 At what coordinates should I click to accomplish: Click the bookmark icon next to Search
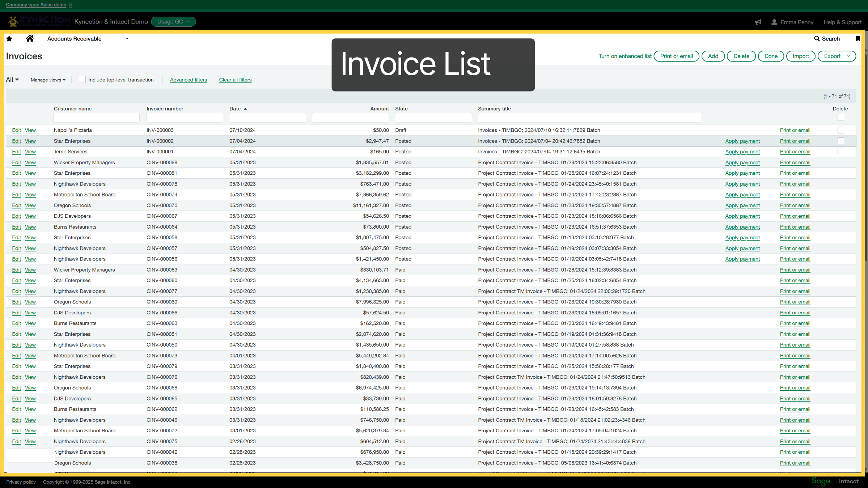858,39
